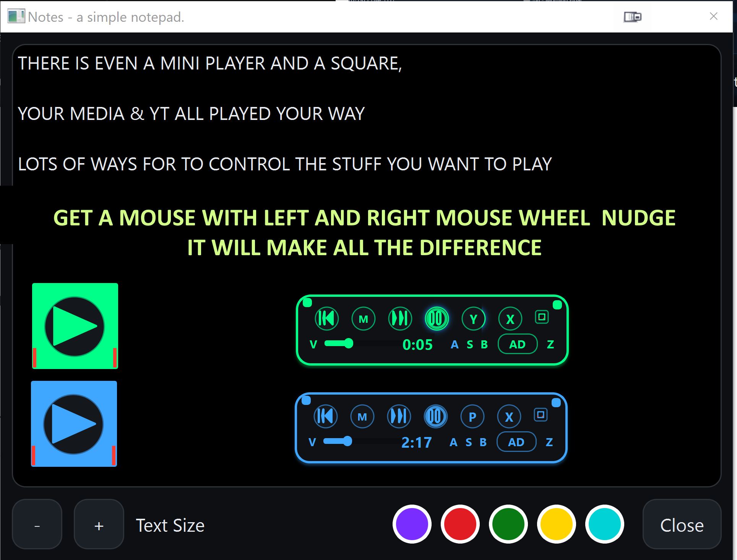Click the green square play button
Screen dimensions: 737x560
[75, 326]
